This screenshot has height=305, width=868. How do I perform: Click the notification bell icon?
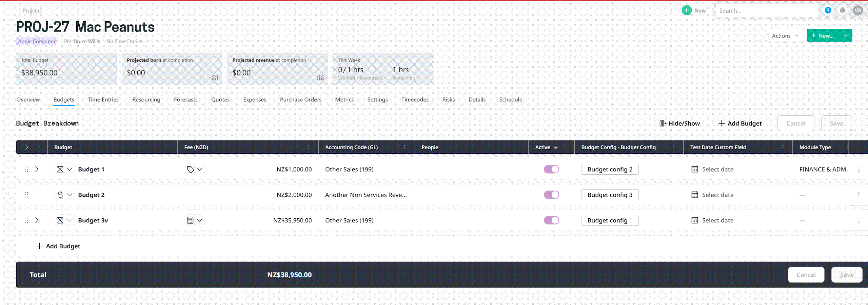(842, 10)
